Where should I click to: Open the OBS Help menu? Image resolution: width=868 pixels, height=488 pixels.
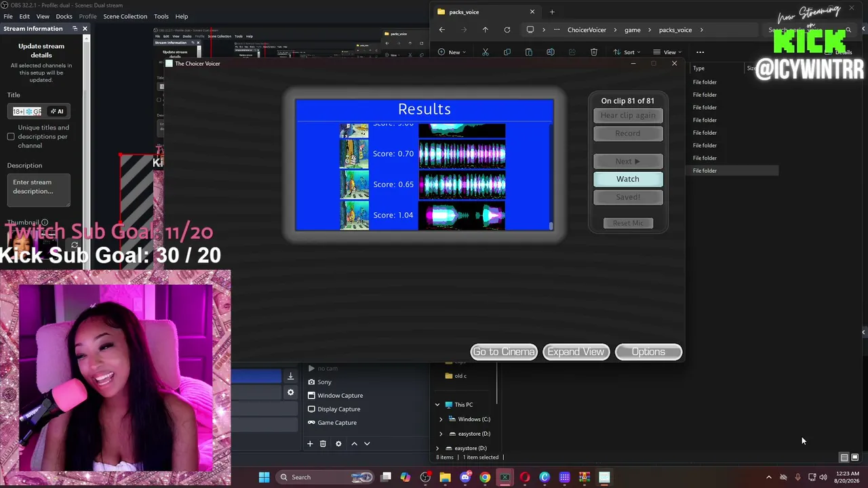(182, 16)
